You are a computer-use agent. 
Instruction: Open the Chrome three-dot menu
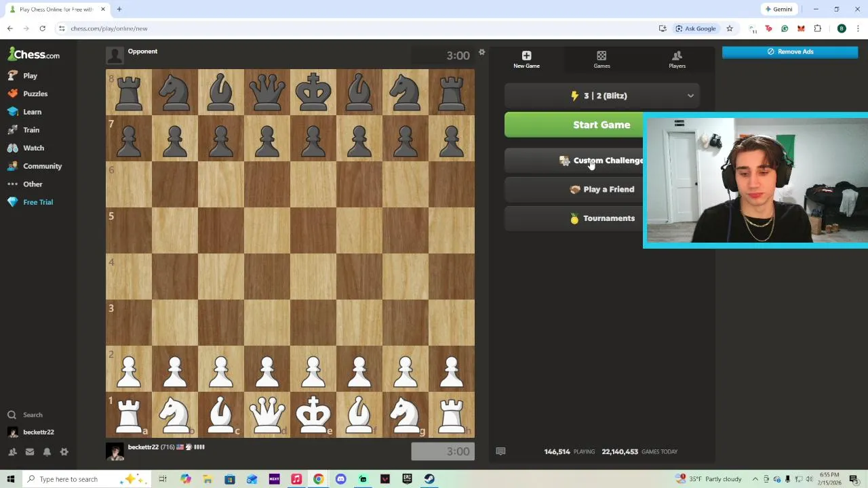[x=858, y=28]
